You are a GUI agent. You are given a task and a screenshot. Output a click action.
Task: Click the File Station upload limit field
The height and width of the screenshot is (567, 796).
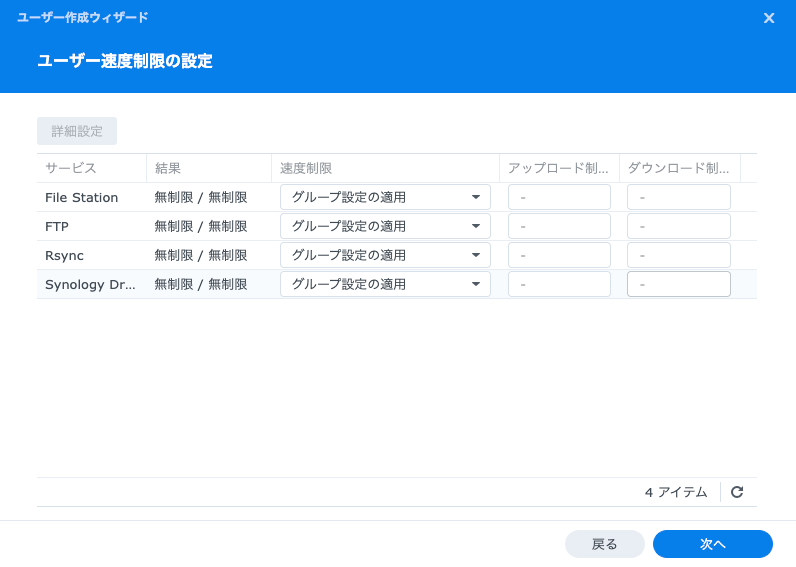coord(559,197)
